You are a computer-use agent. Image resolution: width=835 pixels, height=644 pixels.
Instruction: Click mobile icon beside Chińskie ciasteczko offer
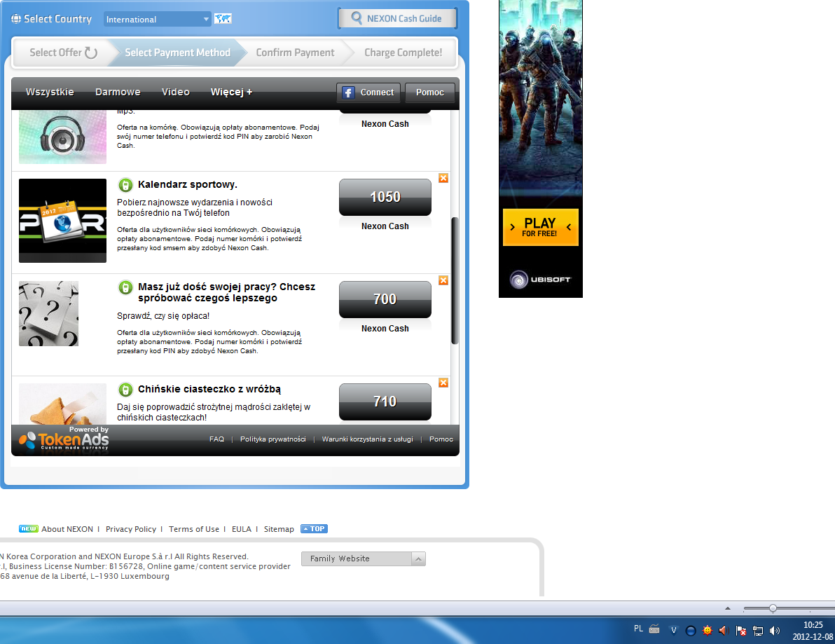[x=125, y=390]
